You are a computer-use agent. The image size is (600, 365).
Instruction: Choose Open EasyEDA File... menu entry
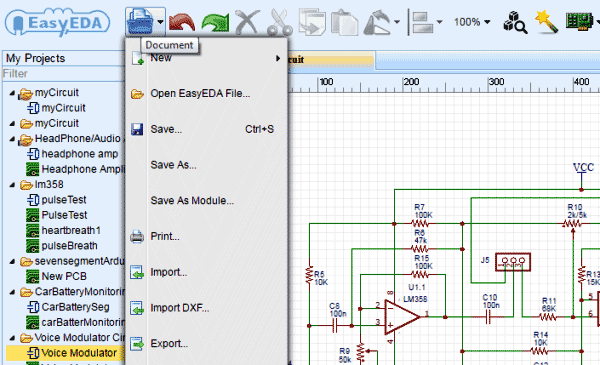coord(207,93)
